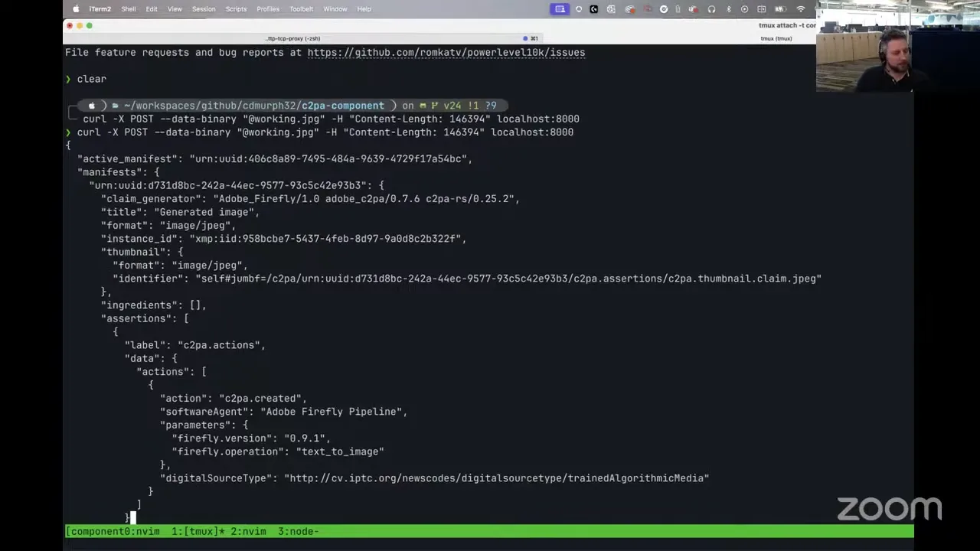The height and width of the screenshot is (551, 980).
Task: Select the nvim window in tmux status bar
Action: tap(249, 531)
